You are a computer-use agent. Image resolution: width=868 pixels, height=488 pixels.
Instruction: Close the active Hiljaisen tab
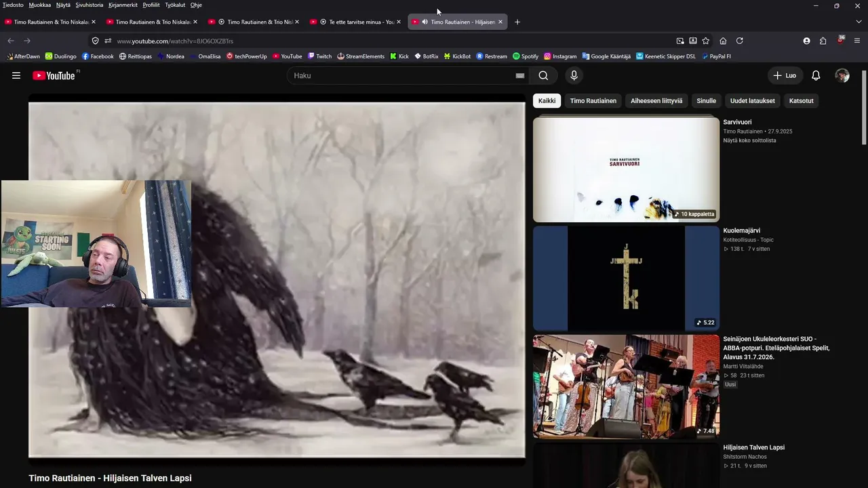coord(500,22)
